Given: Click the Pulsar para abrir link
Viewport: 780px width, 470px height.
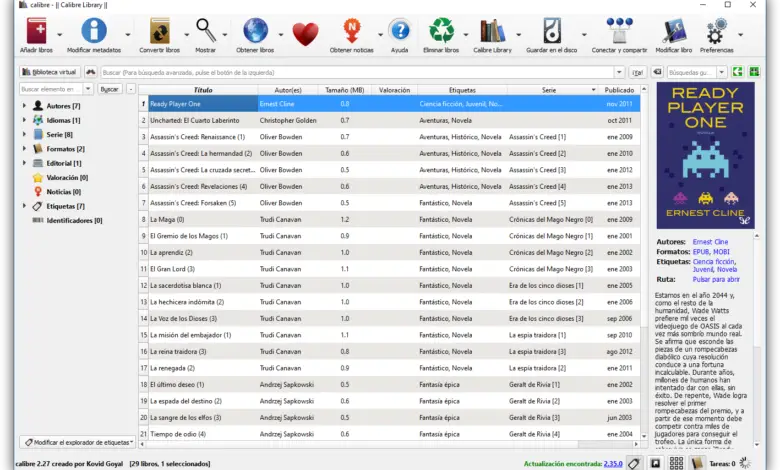Looking at the screenshot, I should 716,280.
